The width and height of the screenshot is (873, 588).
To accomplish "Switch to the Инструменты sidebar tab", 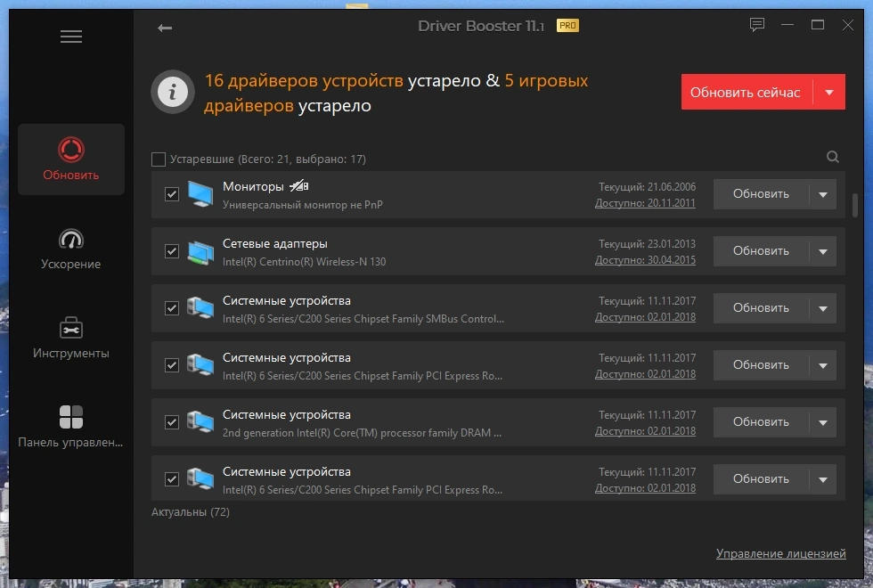I will point(71,338).
